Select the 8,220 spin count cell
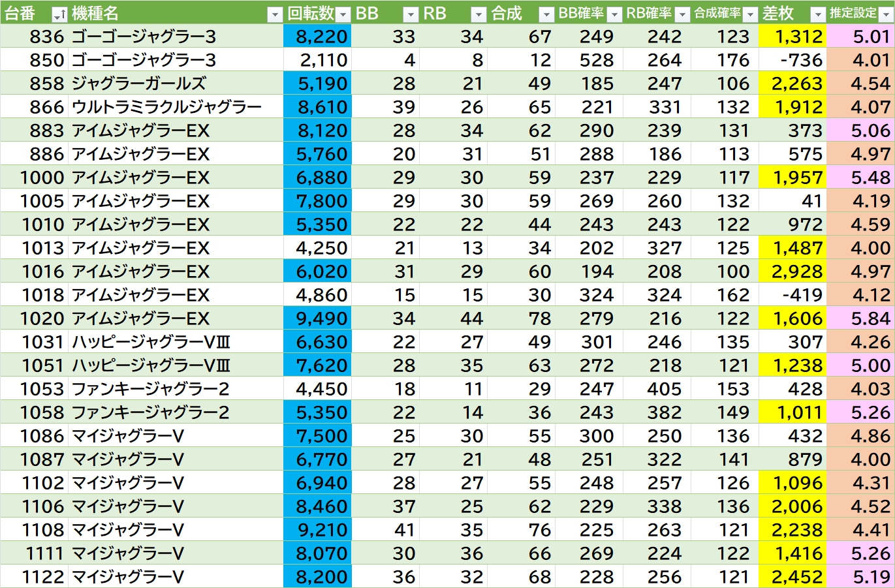The height and width of the screenshot is (588, 895). click(317, 37)
